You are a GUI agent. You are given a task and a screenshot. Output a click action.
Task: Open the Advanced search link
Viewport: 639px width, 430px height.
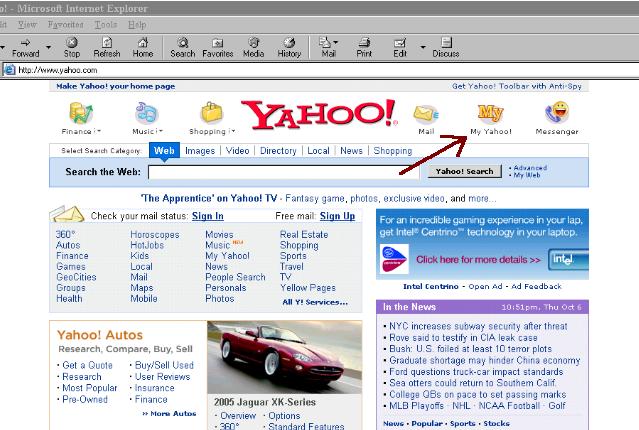click(x=530, y=168)
